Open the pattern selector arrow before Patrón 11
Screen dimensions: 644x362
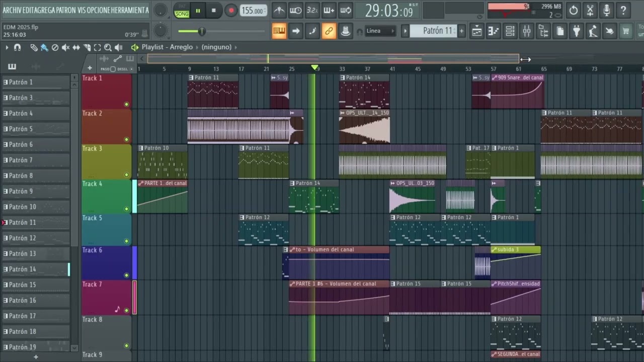click(405, 31)
